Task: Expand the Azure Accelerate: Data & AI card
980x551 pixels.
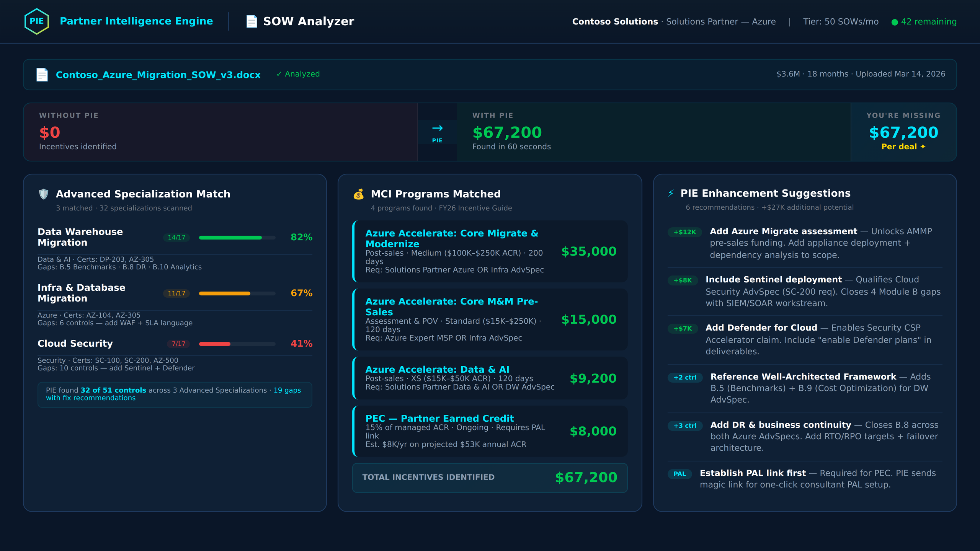Action: tap(490, 378)
